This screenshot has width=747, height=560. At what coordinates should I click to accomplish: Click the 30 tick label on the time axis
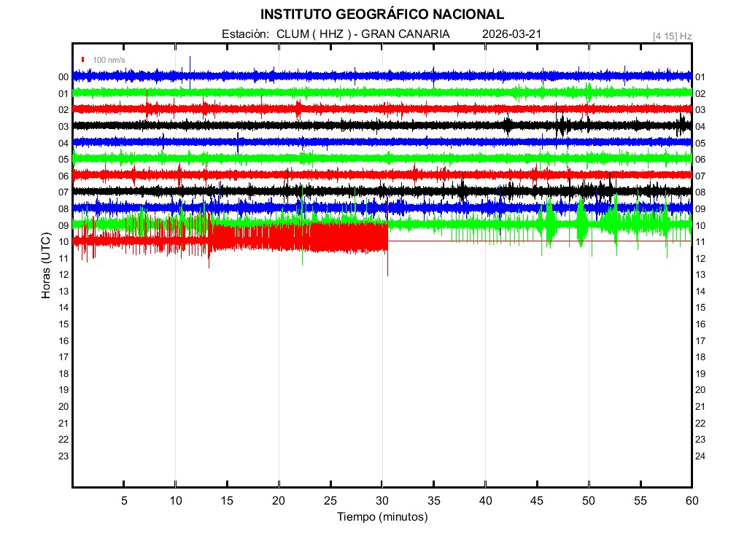pyautogui.click(x=382, y=500)
